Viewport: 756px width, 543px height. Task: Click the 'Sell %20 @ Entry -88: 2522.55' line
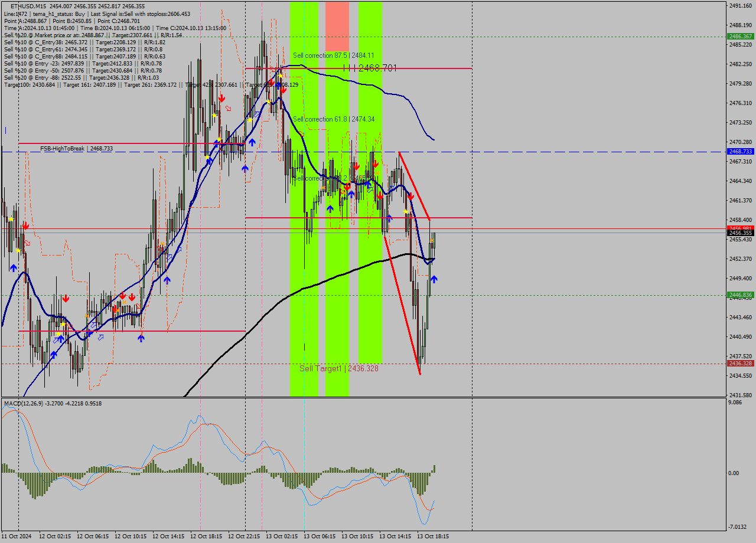(82, 77)
